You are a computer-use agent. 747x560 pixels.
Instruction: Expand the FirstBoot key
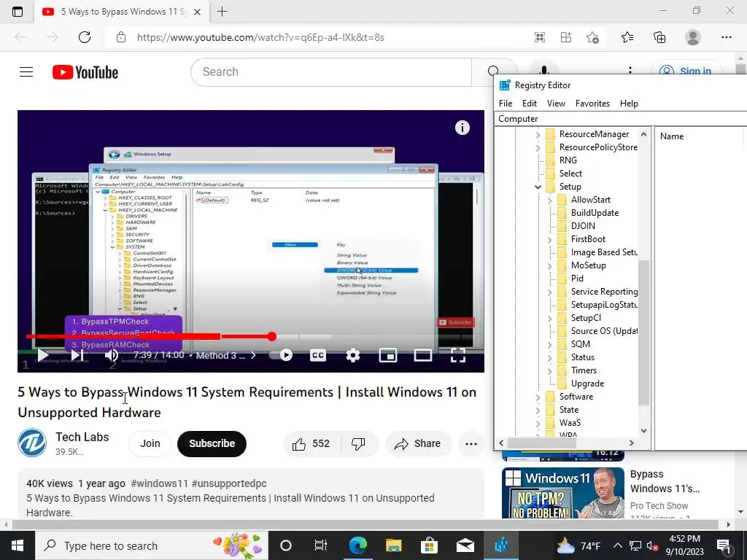click(x=549, y=239)
